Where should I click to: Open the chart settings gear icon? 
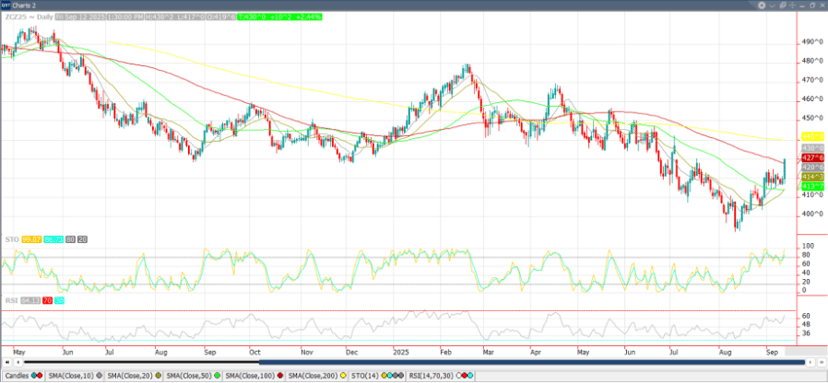(x=762, y=5)
